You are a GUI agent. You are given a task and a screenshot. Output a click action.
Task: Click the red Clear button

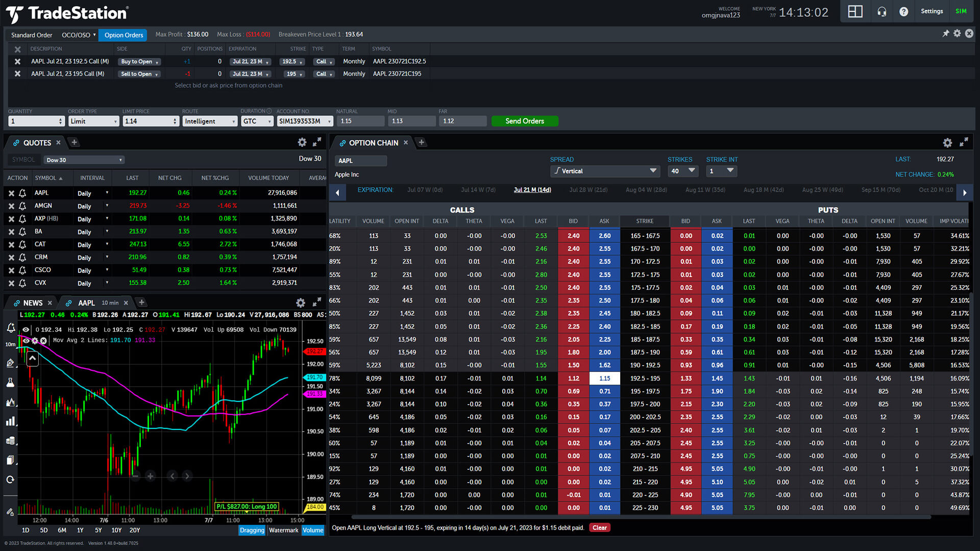click(x=599, y=528)
